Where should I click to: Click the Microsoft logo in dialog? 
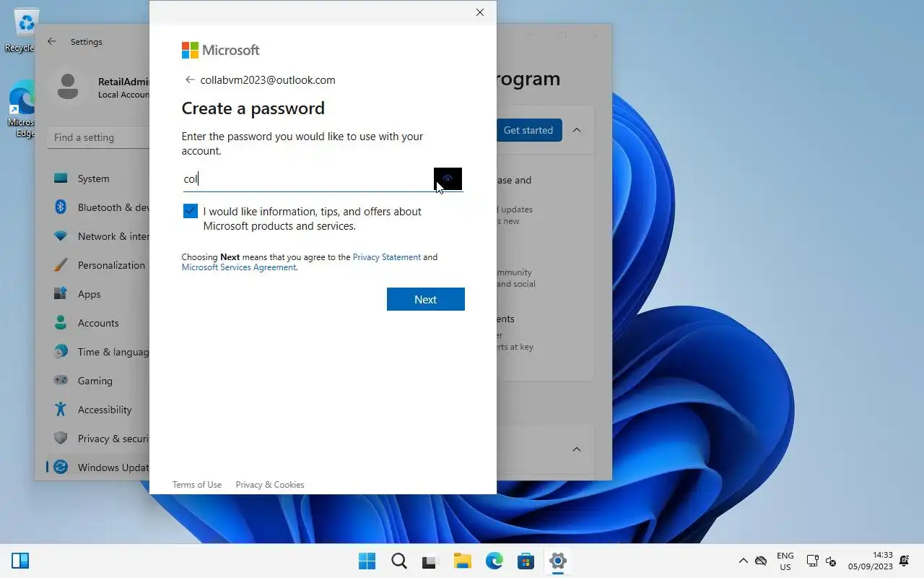[x=220, y=50]
